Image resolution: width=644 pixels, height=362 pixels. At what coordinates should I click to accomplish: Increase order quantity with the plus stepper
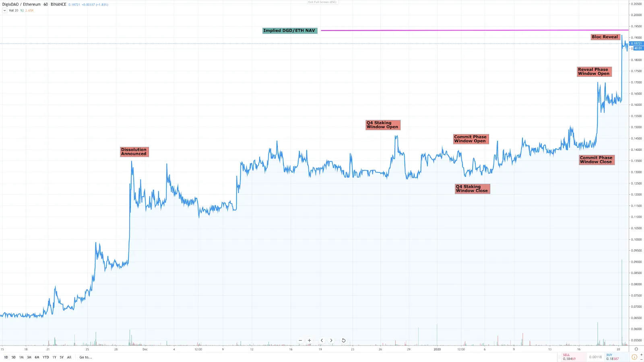coord(641,355)
